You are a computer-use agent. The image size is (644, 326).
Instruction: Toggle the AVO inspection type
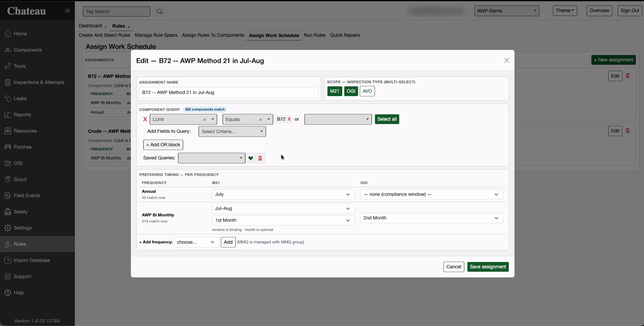coord(367,91)
